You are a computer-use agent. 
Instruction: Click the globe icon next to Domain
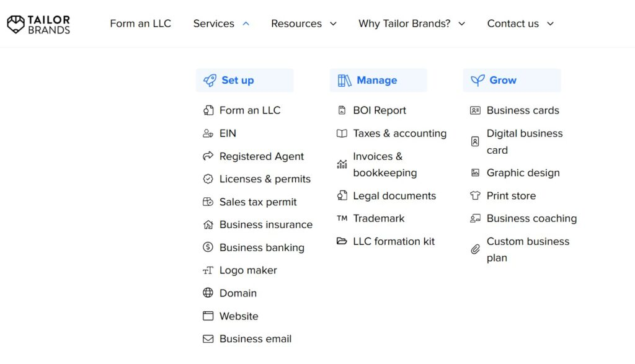[x=208, y=293]
